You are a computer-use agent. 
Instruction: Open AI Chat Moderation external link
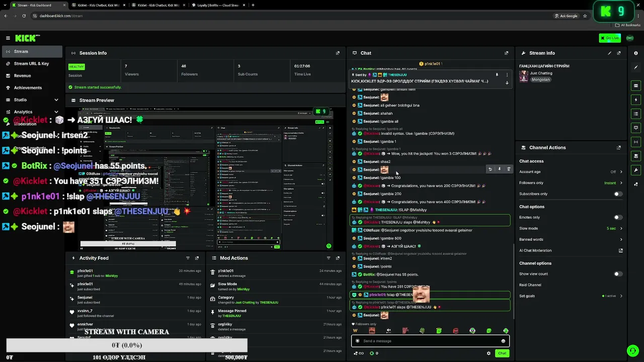[x=621, y=250]
